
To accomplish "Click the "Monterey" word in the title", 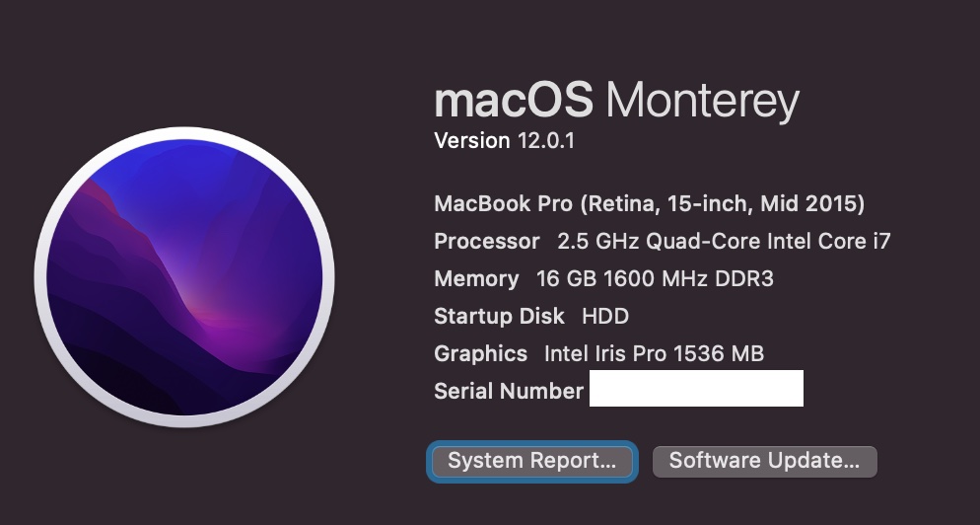I will click(702, 101).
